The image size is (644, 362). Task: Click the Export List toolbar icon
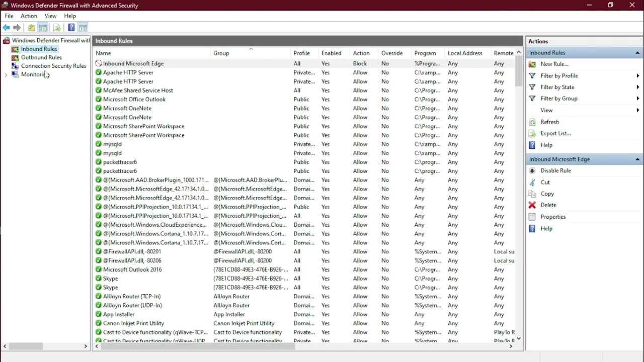[57, 28]
